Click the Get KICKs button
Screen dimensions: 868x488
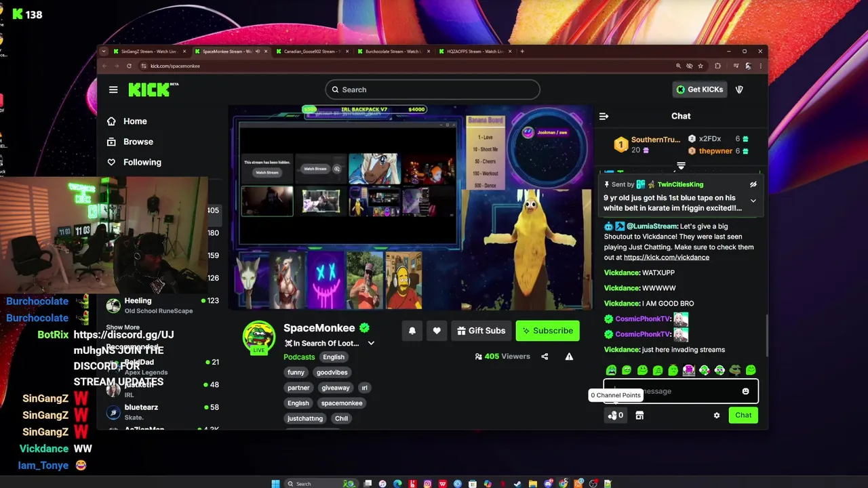pos(700,89)
